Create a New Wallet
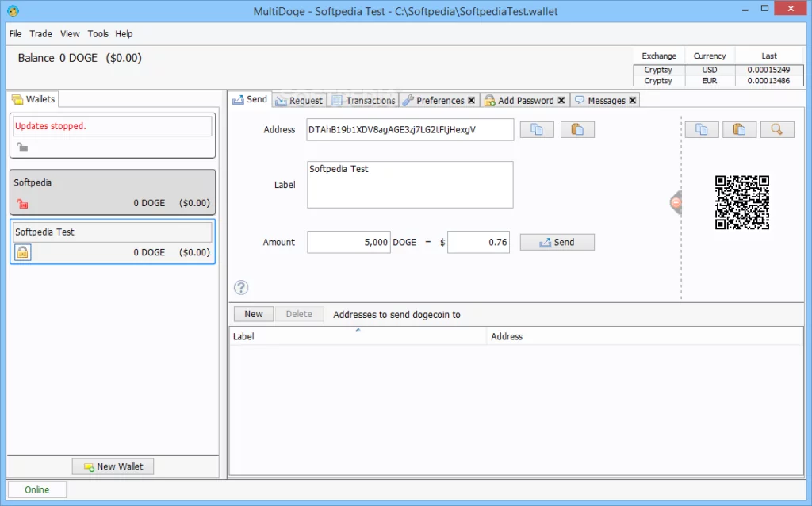The image size is (812, 506). tap(113, 466)
